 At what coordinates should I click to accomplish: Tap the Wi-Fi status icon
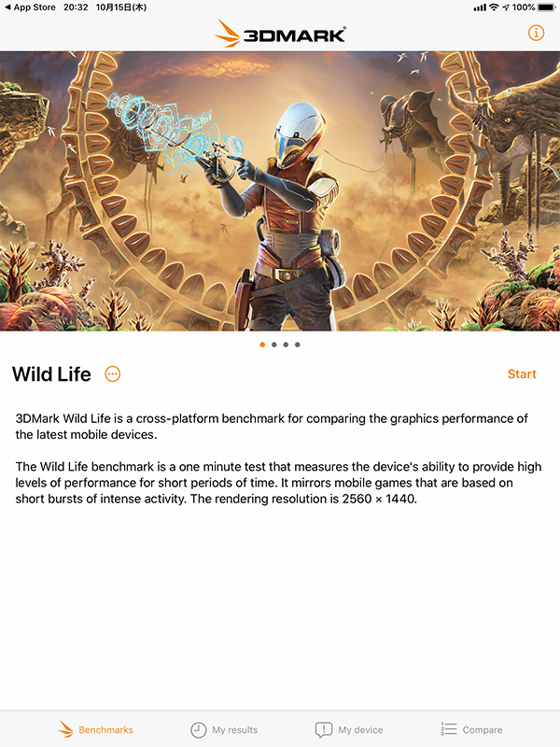pos(494,7)
